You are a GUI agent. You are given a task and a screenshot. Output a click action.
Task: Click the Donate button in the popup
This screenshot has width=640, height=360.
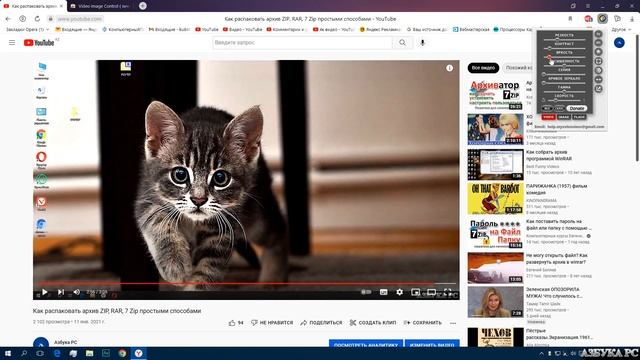click(577, 108)
